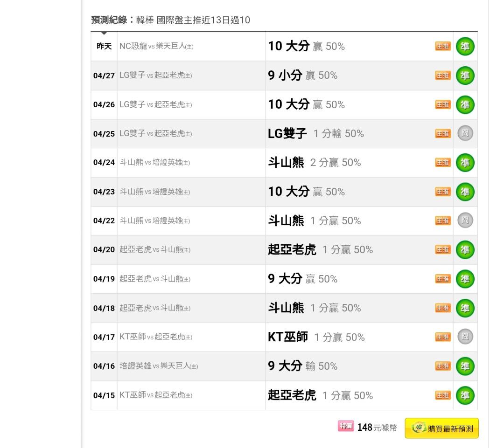This screenshot has height=448, width=504.
Task: Click gray 悶 icon on 04/22 row
Action: tap(465, 221)
